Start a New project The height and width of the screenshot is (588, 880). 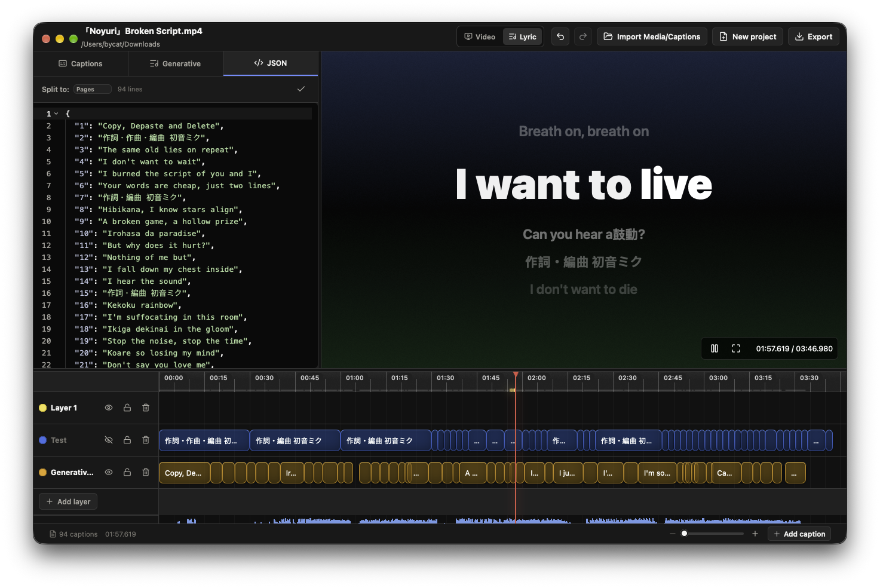tap(748, 36)
